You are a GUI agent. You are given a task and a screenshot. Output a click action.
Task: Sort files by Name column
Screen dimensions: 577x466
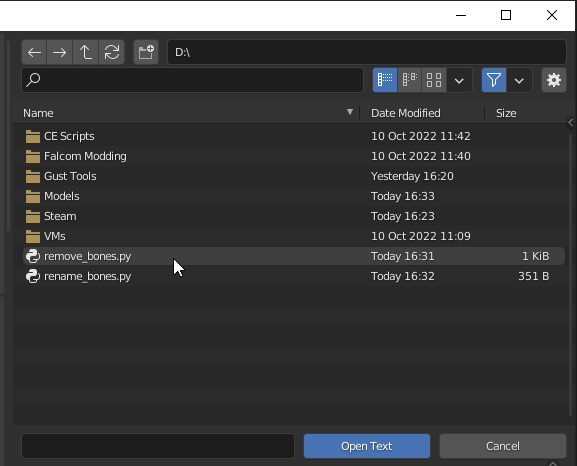(x=38, y=113)
